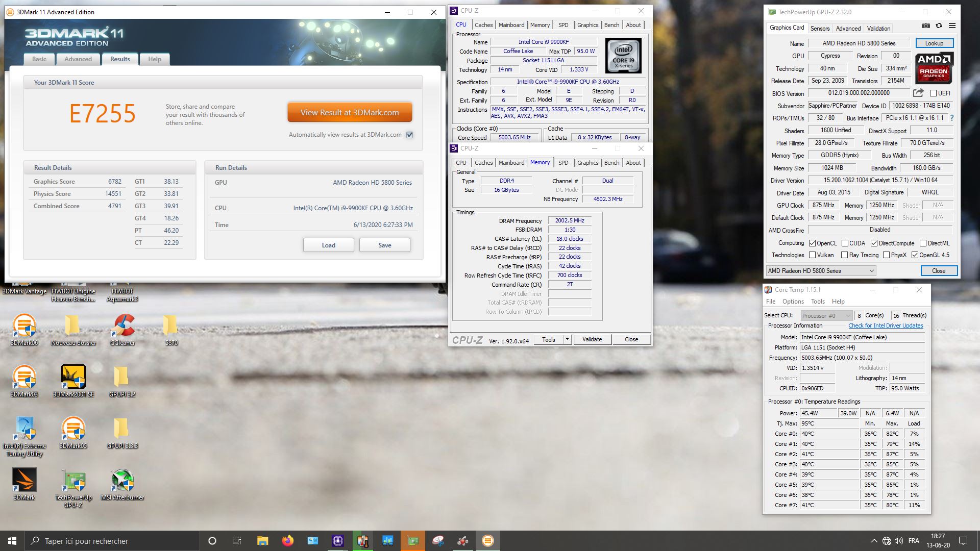Open Core Temp Options menu
The height and width of the screenshot is (551, 980).
click(793, 302)
